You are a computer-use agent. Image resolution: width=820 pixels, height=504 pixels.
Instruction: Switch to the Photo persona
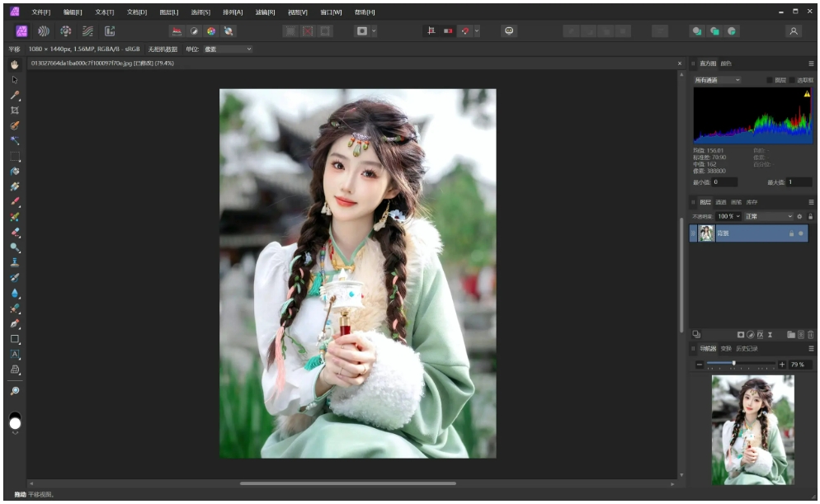point(21,31)
